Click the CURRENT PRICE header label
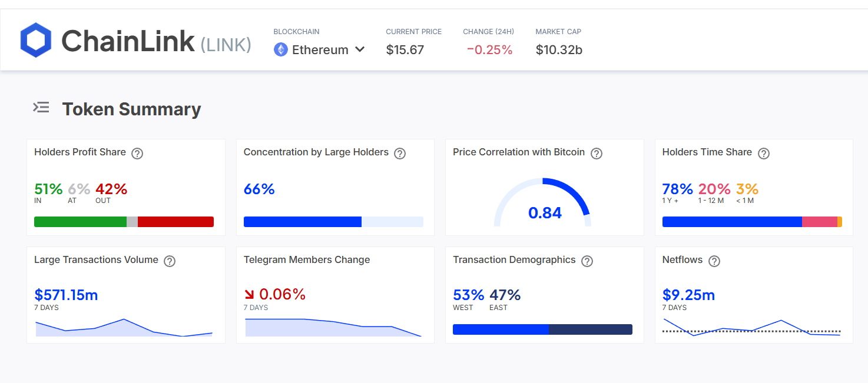The image size is (868, 383). pos(414,32)
